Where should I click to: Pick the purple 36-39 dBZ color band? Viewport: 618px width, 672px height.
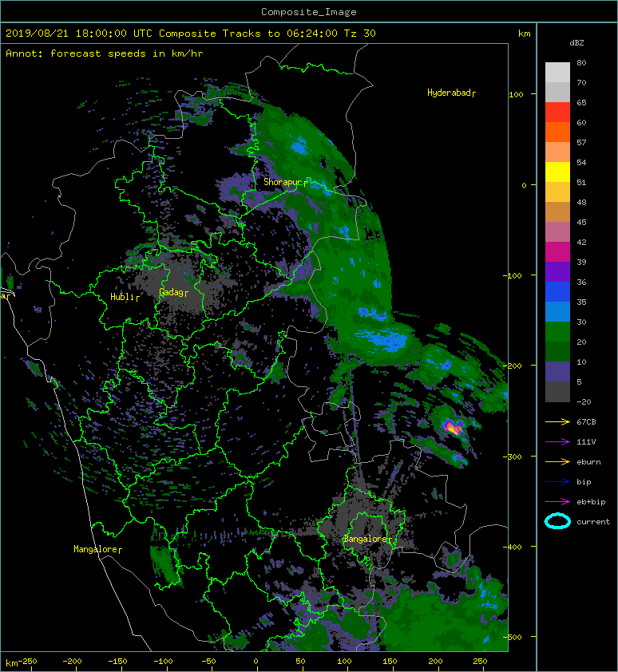pos(557,271)
